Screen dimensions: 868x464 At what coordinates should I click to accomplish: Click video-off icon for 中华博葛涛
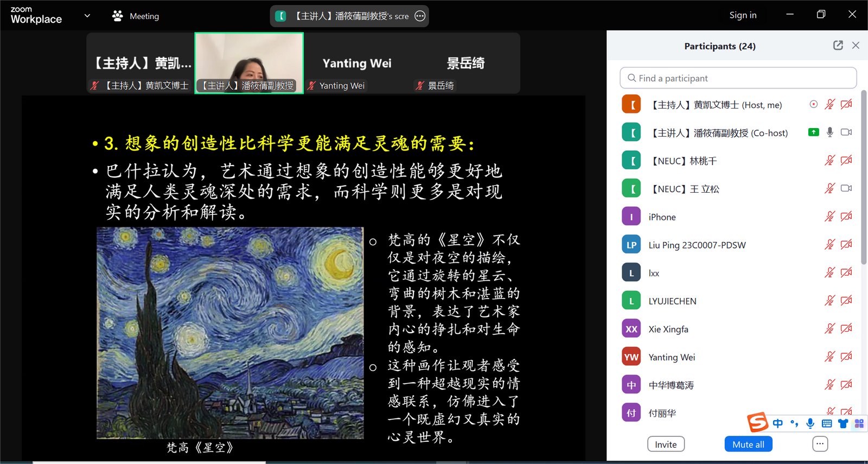click(846, 385)
